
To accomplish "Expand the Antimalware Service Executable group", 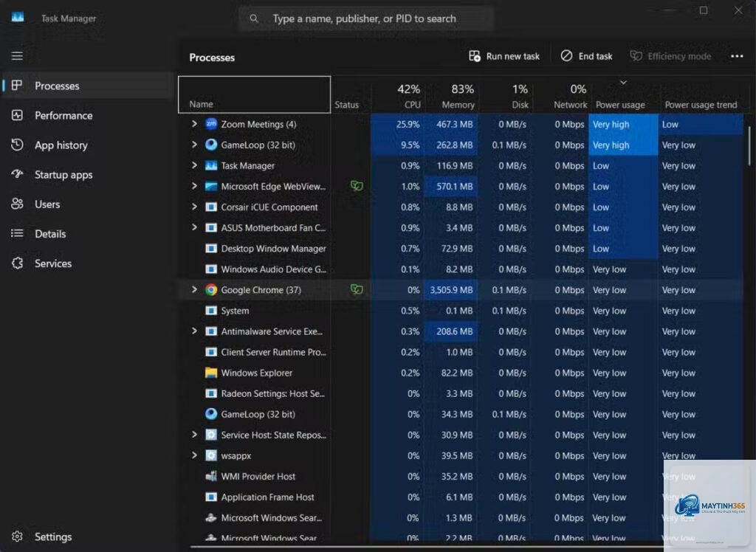I will 194,331.
